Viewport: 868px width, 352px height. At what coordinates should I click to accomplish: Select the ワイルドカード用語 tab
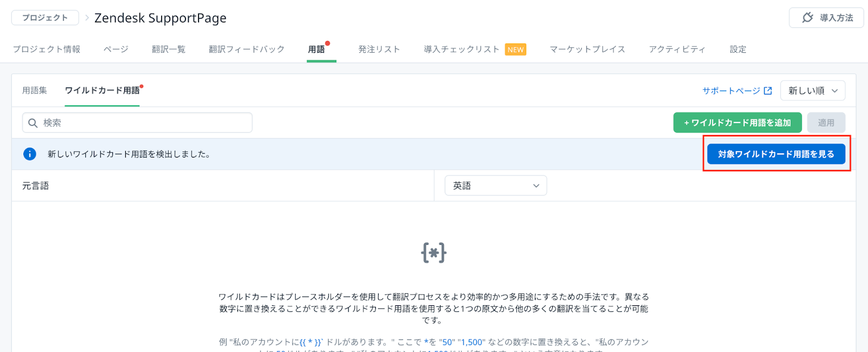pyautogui.click(x=102, y=91)
